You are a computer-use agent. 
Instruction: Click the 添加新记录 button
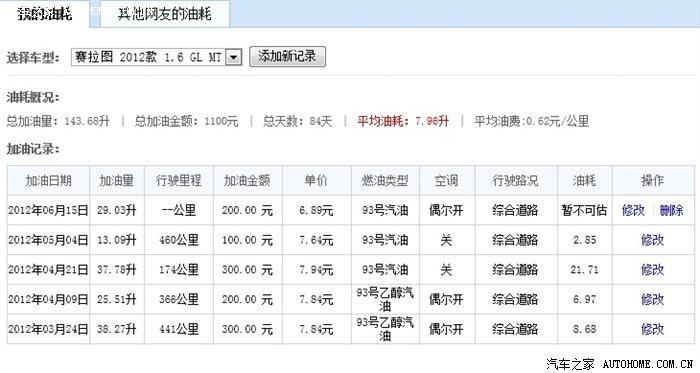point(287,57)
